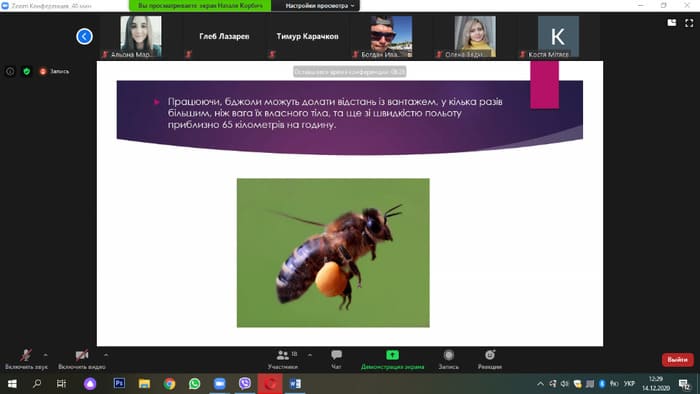
Task: Open Photoshop from the taskbar
Action: [x=119, y=384]
